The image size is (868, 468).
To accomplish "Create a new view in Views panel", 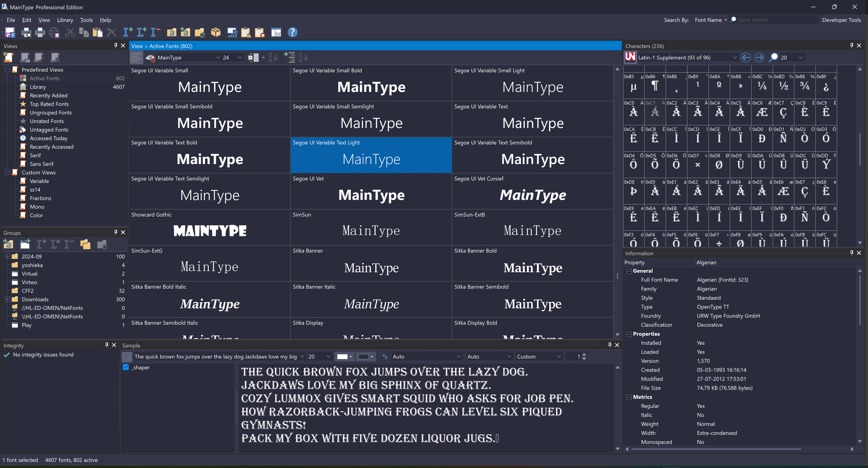I will coord(8,58).
